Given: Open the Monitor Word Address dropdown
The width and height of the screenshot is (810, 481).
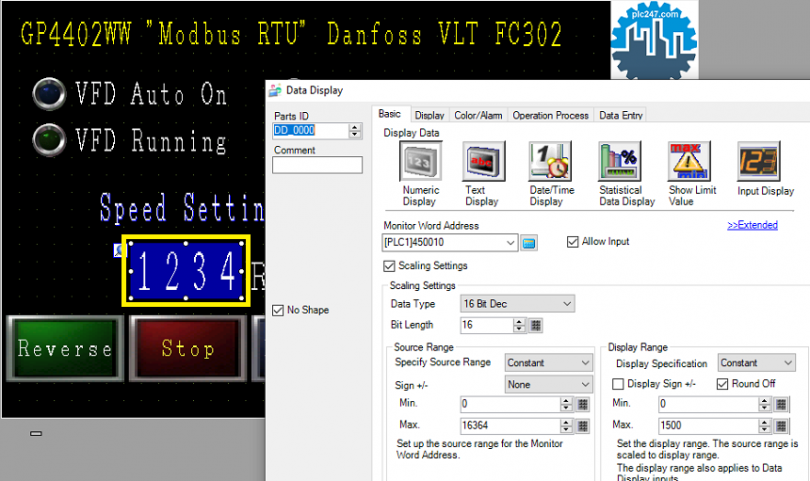Looking at the screenshot, I should pyautogui.click(x=510, y=242).
